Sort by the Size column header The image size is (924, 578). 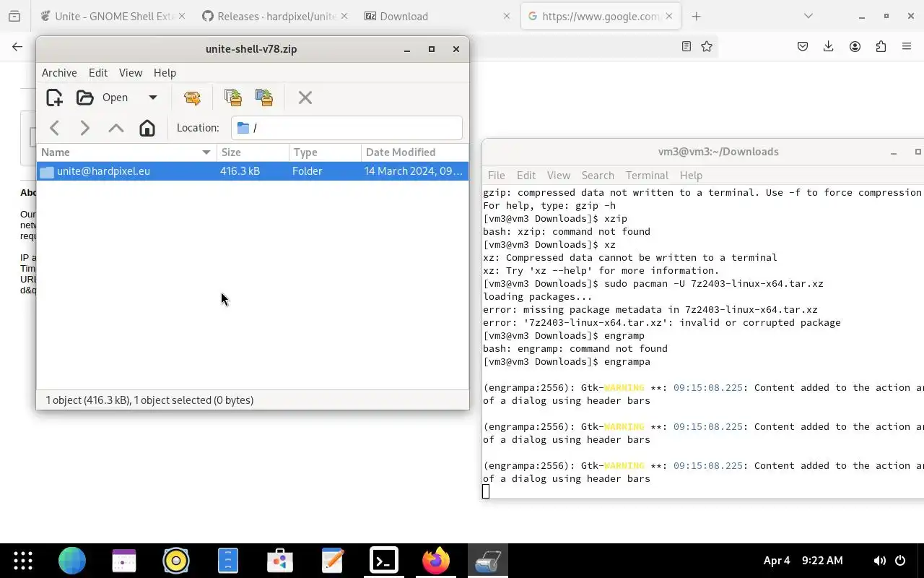point(253,152)
